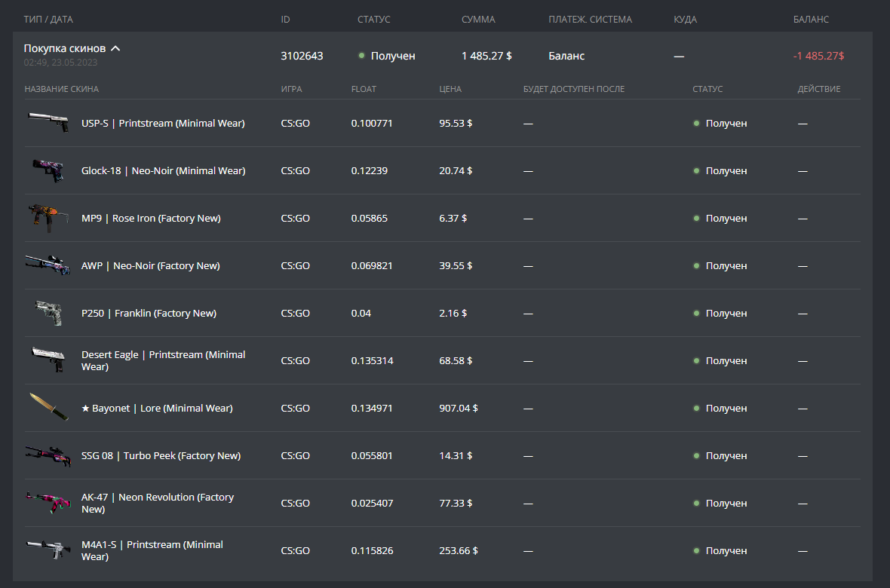Click the float value 0.04
This screenshot has width=890, height=588.
[x=361, y=314]
